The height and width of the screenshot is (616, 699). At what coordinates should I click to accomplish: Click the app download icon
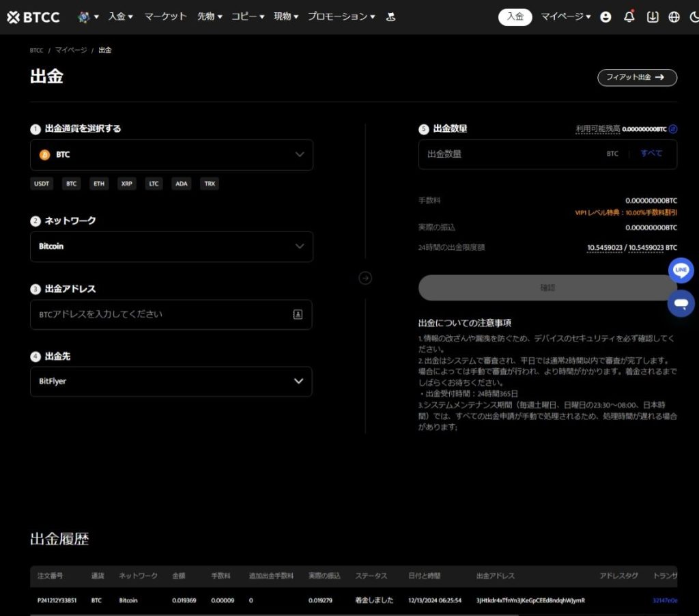coord(653,17)
